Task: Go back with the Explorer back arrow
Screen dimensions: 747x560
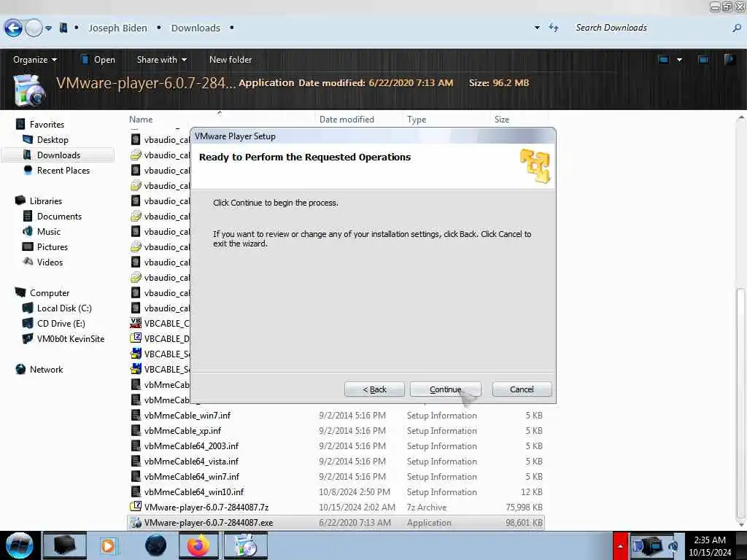Action: point(13,28)
